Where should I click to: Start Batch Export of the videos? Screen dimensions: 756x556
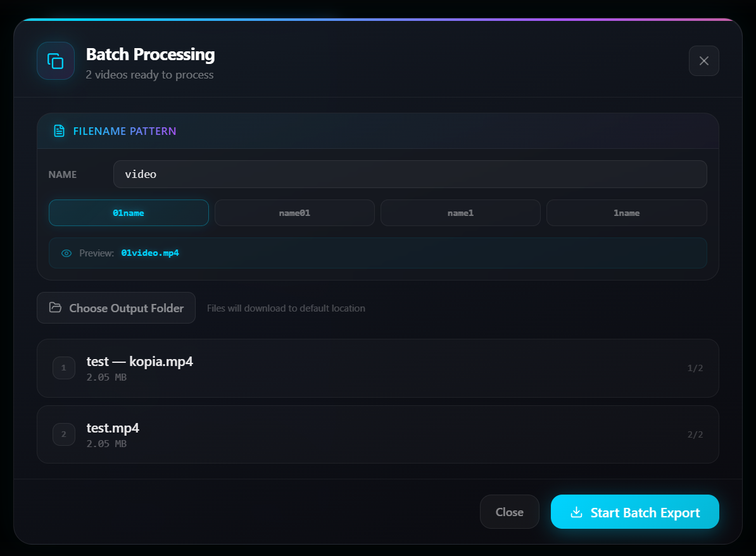[x=634, y=512]
